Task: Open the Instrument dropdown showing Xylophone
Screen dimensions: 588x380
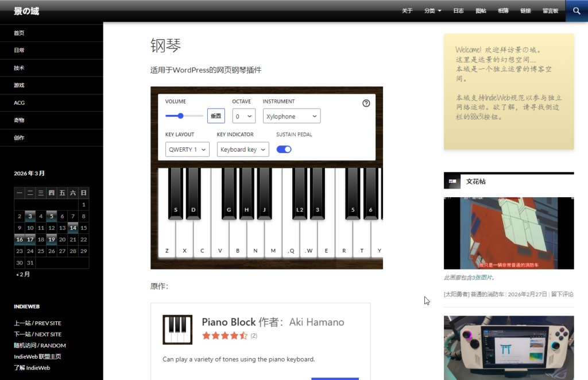Action: tap(292, 116)
